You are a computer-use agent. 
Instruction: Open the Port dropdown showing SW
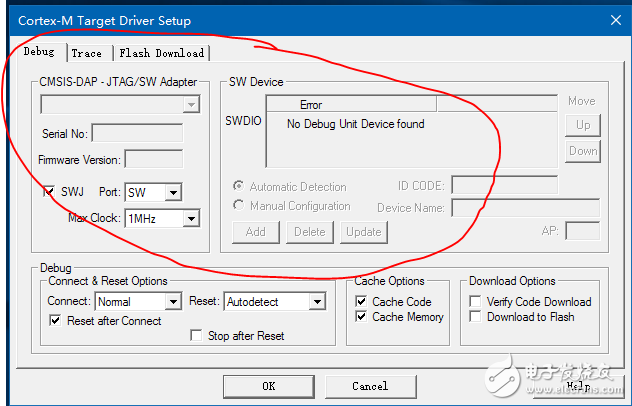click(153, 192)
